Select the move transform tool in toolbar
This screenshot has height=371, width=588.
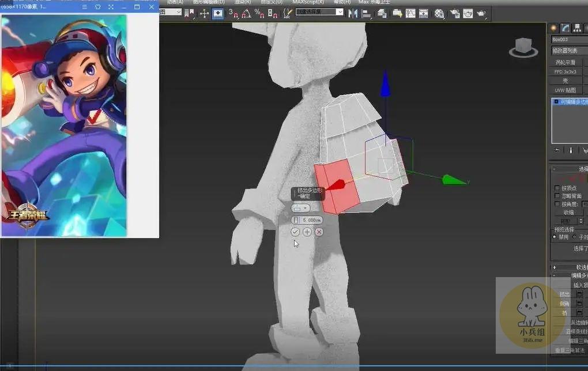click(x=204, y=14)
